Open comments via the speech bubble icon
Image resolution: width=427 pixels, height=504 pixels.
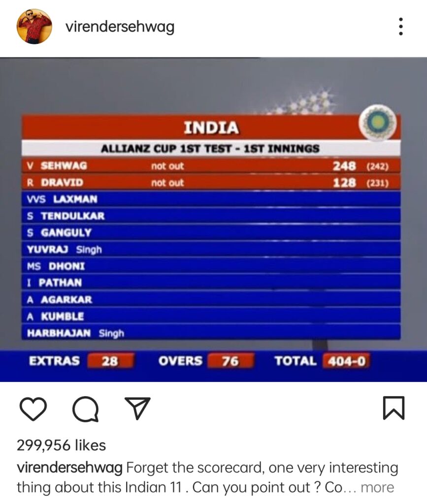coord(86,409)
